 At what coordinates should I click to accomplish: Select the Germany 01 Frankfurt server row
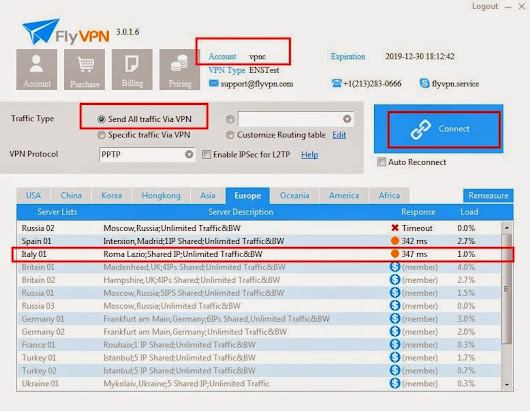[259, 319]
